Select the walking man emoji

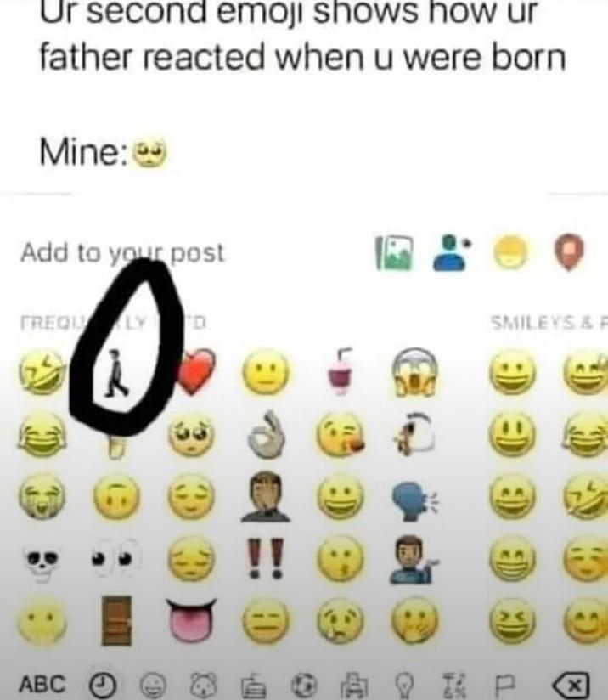(115, 373)
